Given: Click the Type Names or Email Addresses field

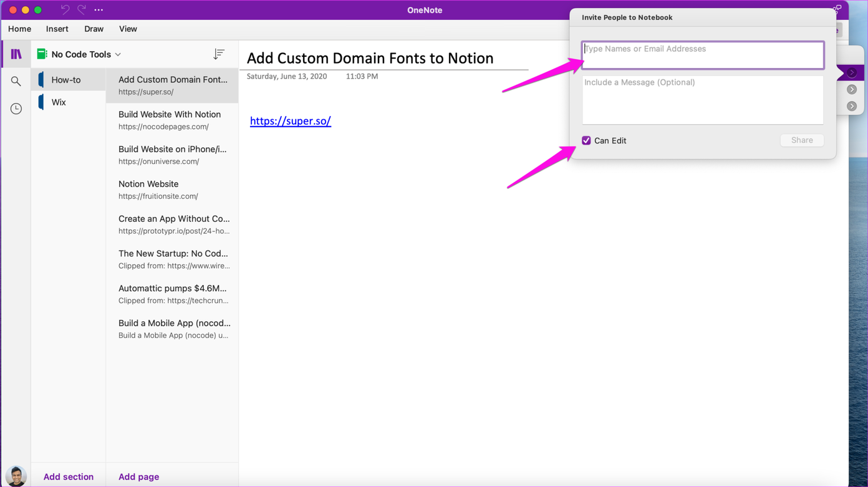Looking at the screenshot, I should coord(702,55).
